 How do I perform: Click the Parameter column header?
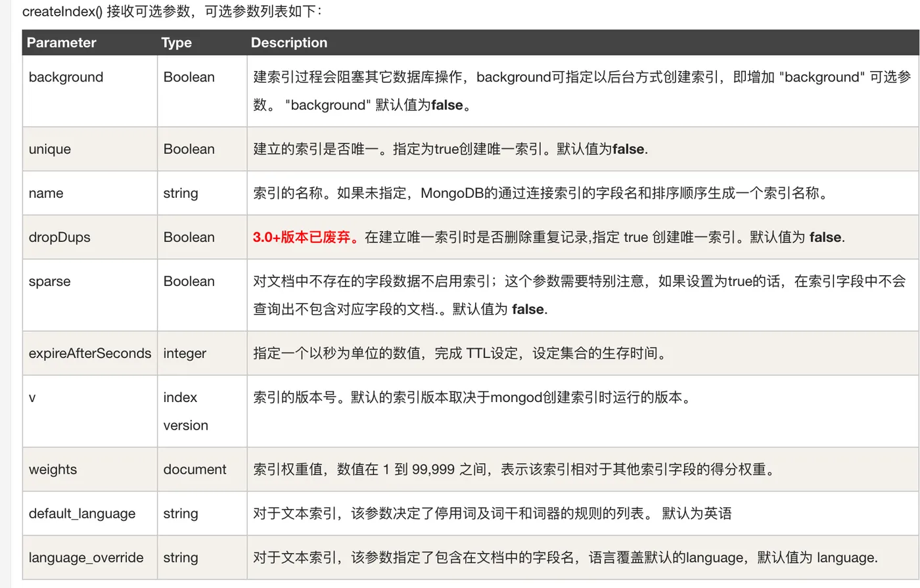pos(62,43)
